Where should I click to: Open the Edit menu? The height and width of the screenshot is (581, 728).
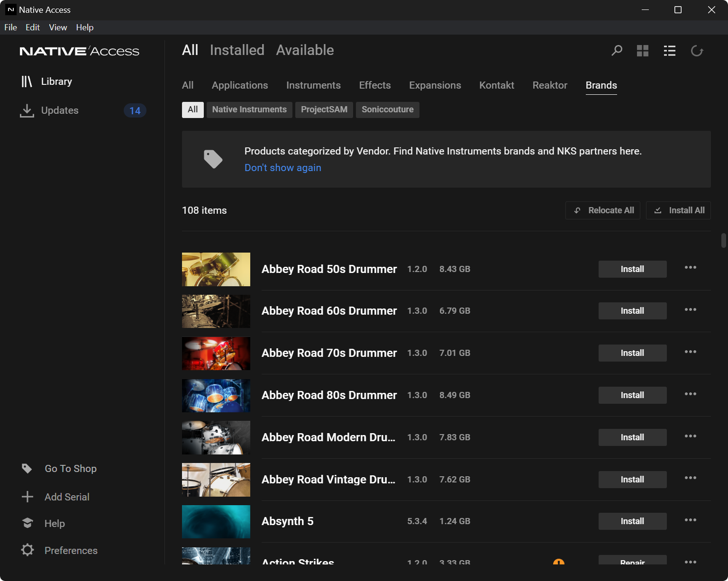(33, 27)
